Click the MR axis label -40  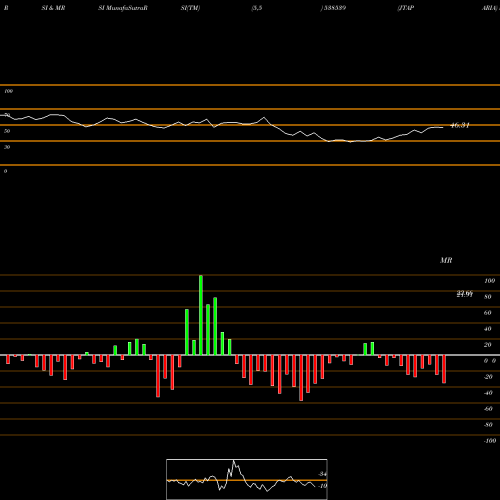[488, 393]
